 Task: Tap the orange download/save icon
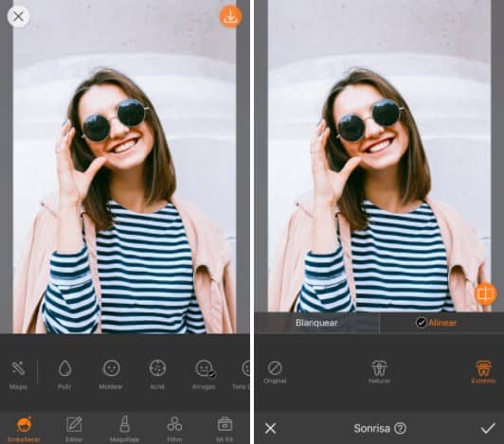(x=230, y=16)
